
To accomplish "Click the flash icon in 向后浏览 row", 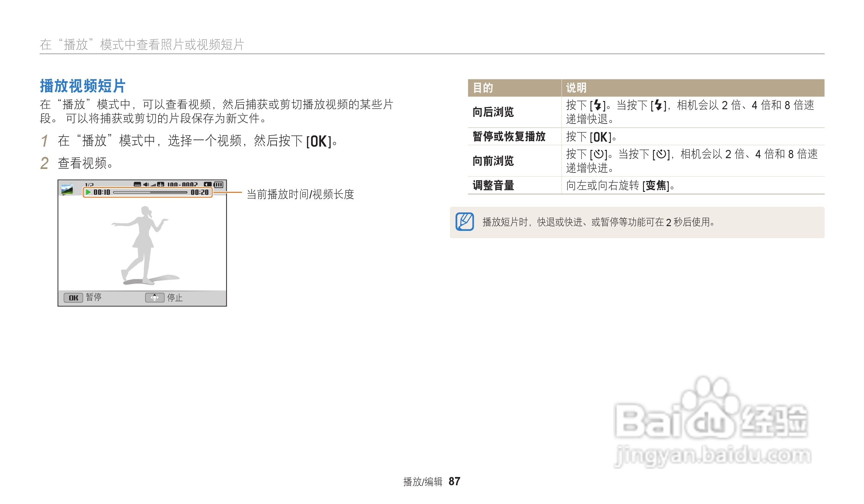I will [597, 105].
